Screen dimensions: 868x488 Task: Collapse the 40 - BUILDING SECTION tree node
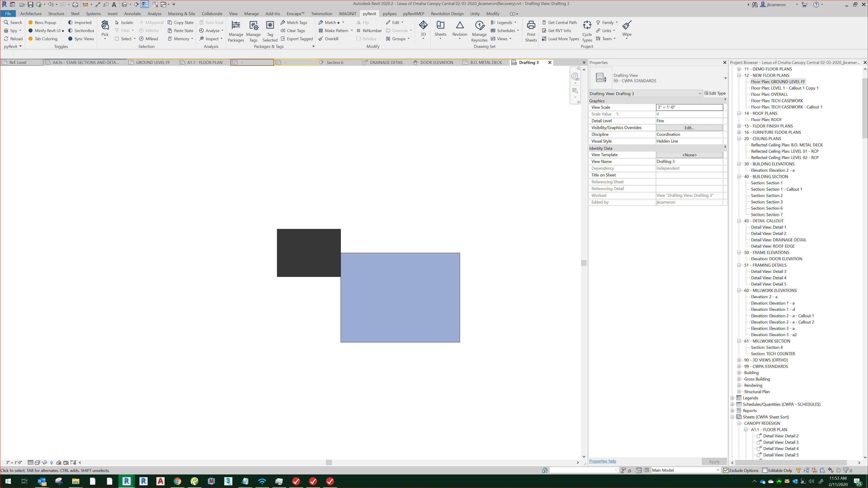click(x=739, y=176)
